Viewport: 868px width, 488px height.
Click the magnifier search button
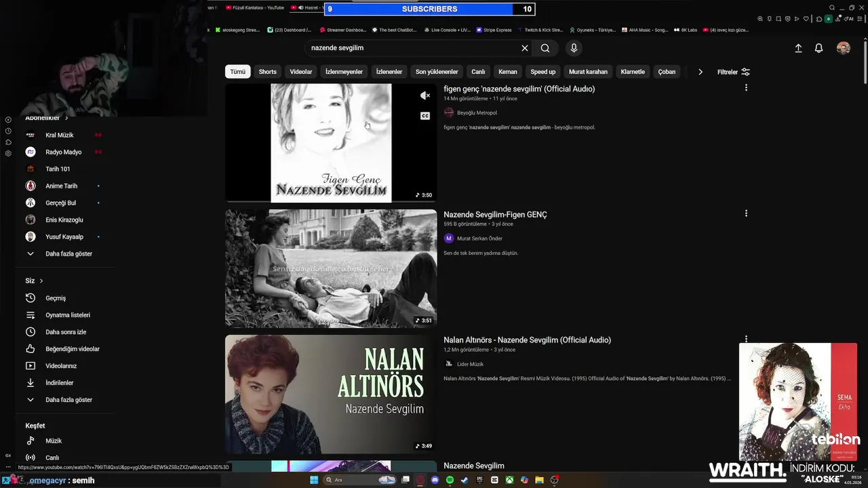(545, 48)
